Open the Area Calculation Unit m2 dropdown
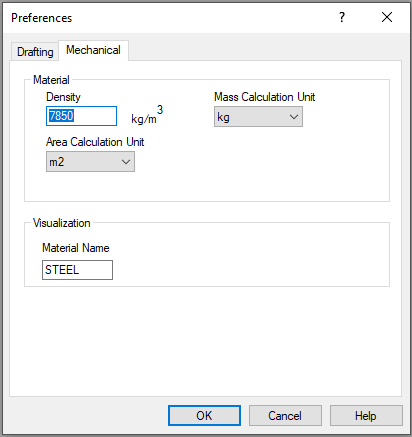Image resolution: width=412 pixels, height=437 pixels. click(x=90, y=162)
